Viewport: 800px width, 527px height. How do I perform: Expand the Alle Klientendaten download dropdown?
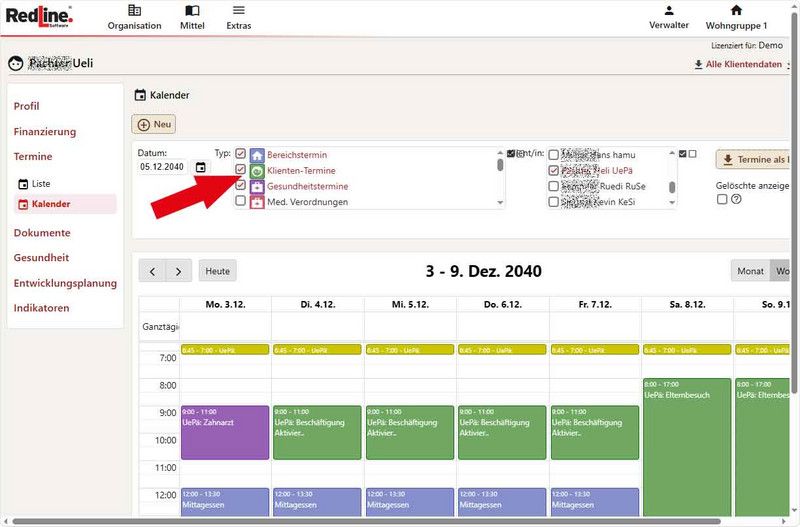[x=741, y=64]
